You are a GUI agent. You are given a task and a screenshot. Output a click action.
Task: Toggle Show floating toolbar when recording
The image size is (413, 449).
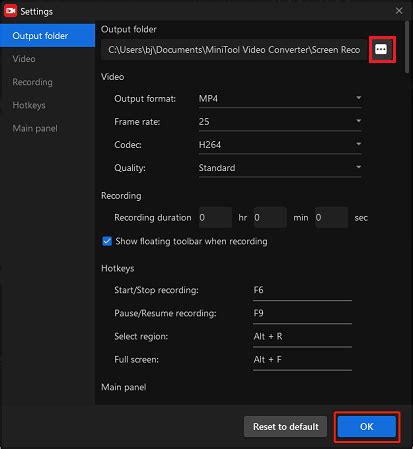pyautogui.click(x=107, y=241)
